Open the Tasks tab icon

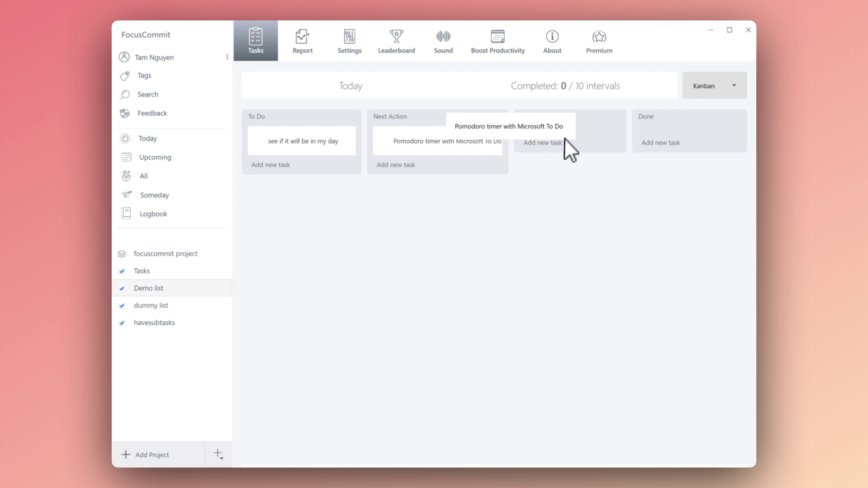pyautogui.click(x=255, y=36)
